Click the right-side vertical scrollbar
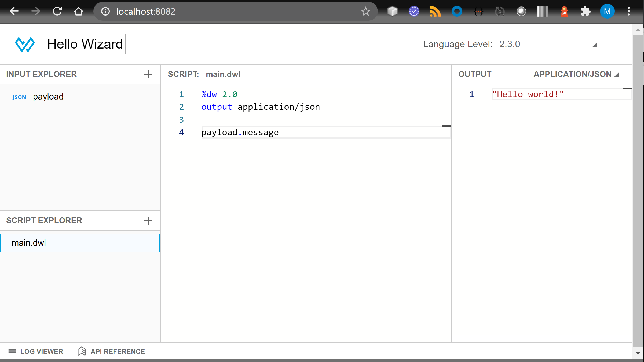Viewport: 644px width, 362px height. [638, 188]
